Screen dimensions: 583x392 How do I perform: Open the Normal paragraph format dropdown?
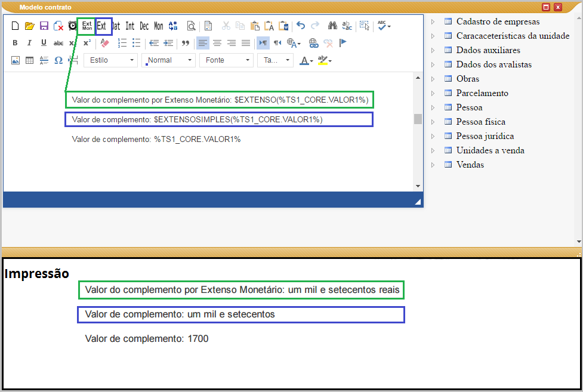pyautogui.click(x=168, y=60)
